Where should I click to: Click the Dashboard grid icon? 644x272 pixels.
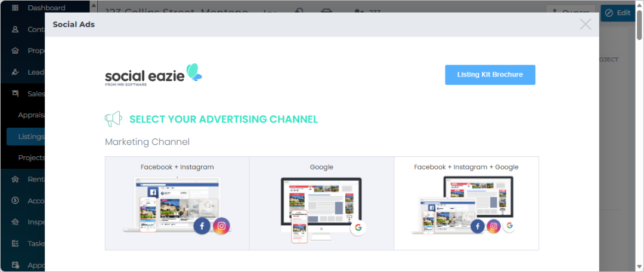15,8
